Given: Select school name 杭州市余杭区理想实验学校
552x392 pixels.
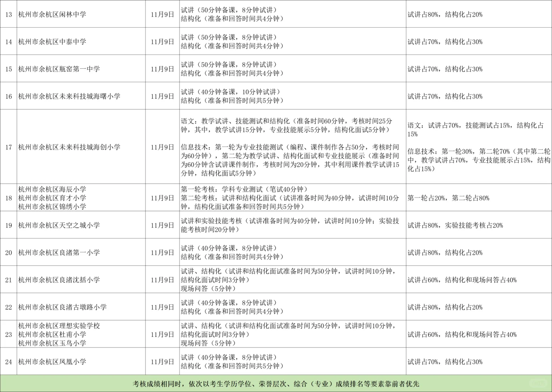Looking at the screenshot, I should pos(59,326).
